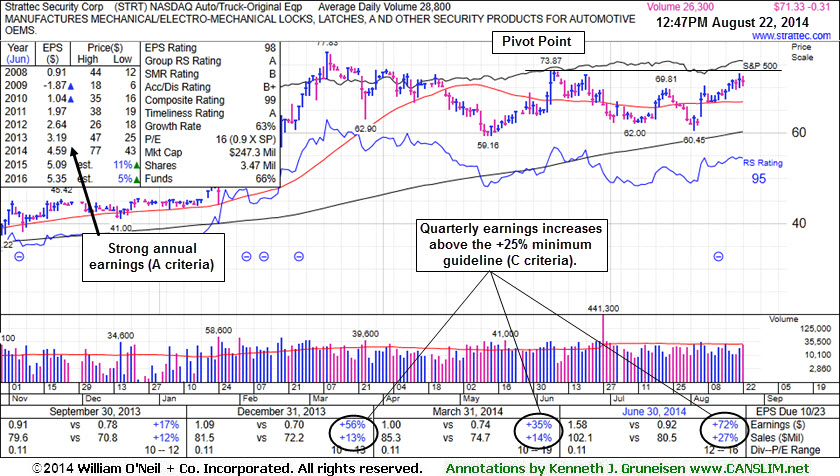This screenshot has height=476, width=840.
Task: Click the 69.81 price label
Action: coord(665,79)
